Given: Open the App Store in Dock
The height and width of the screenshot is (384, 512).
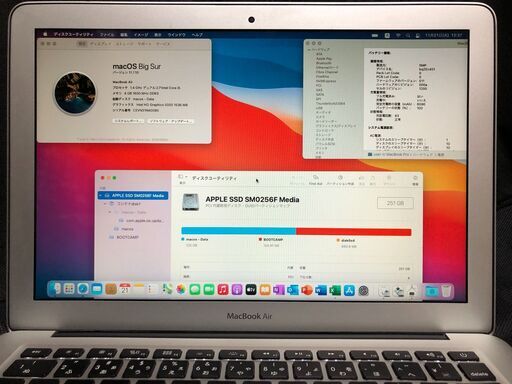Looking at the screenshot, I should (349, 291).
